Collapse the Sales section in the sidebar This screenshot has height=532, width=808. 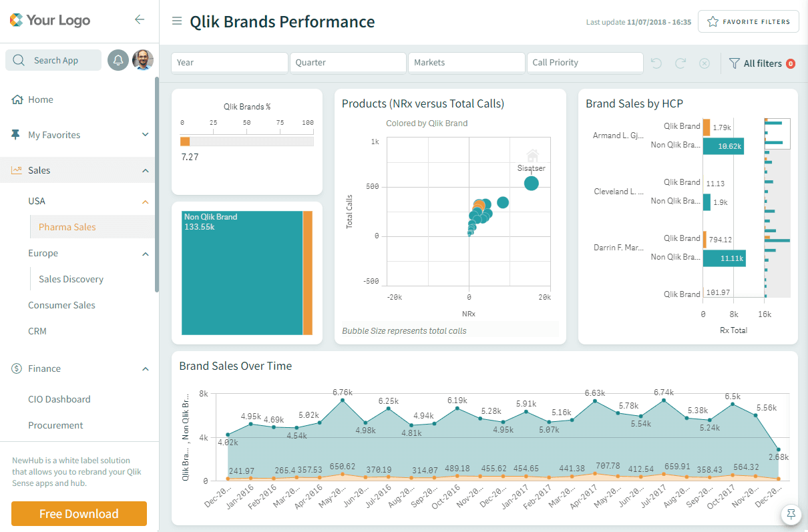coord(144,170)
